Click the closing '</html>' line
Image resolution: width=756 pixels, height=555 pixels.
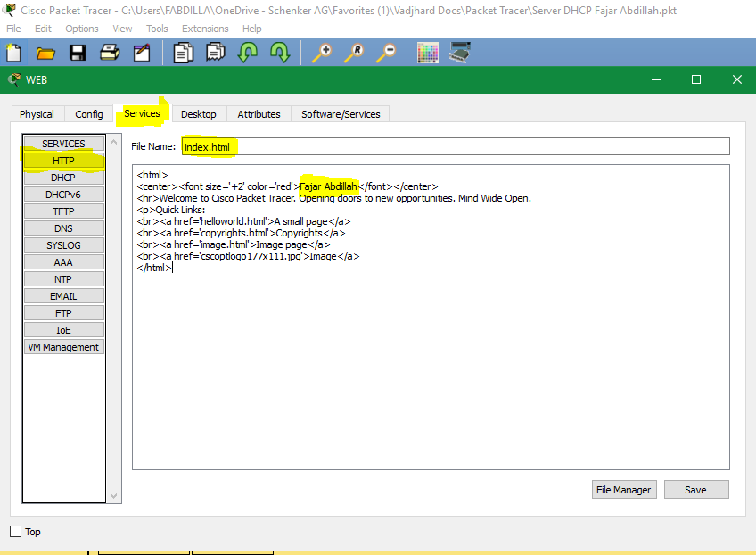coord(154,268)
